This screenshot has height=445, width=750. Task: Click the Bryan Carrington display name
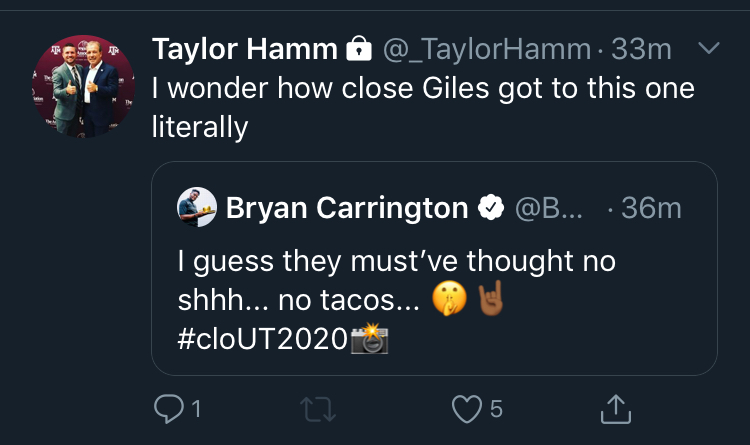tap(347, 208)
